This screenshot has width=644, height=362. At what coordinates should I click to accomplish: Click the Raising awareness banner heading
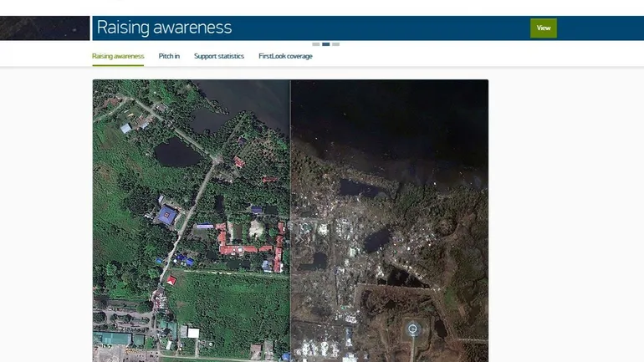(x=165, y=28)
